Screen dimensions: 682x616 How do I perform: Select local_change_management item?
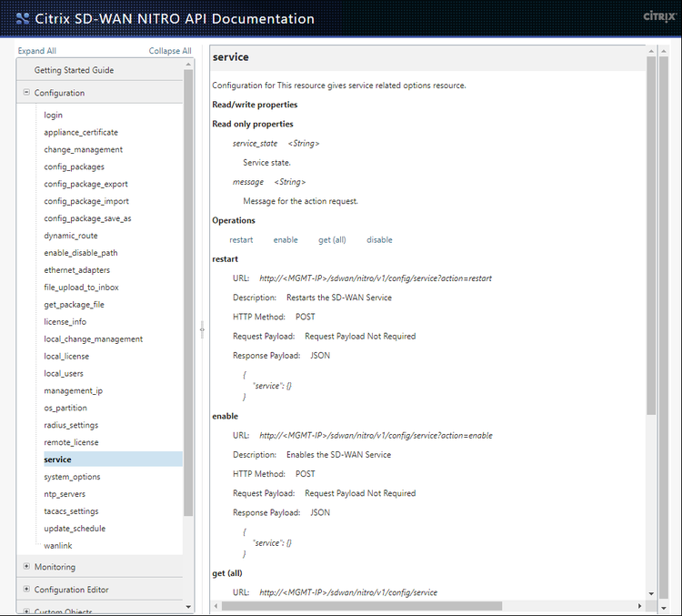tap(93, 338)
